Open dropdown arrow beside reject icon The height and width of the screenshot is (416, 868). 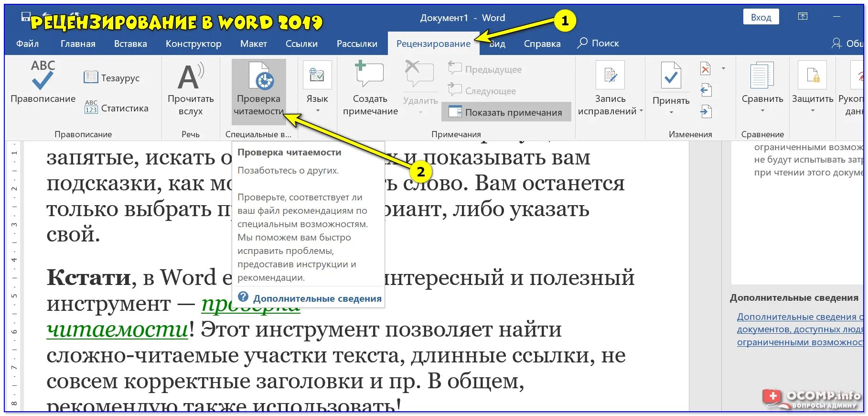723,69
